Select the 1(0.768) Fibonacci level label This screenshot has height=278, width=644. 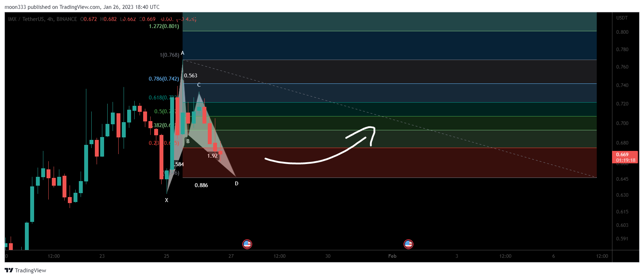[169, 55]
